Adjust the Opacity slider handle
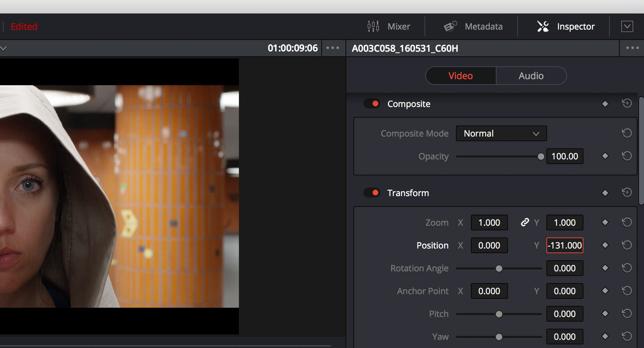The image size is (644, 348). pos(541,157)
